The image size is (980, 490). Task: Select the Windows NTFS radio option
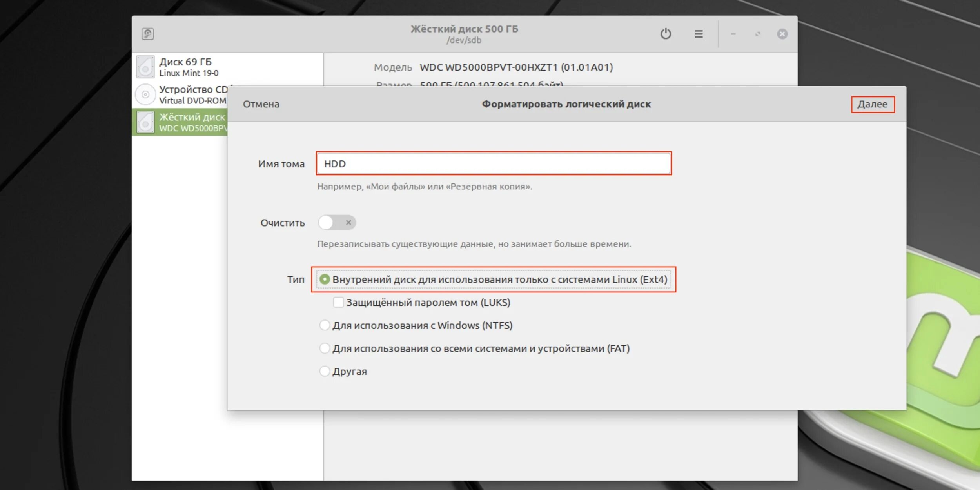[325, 325]
